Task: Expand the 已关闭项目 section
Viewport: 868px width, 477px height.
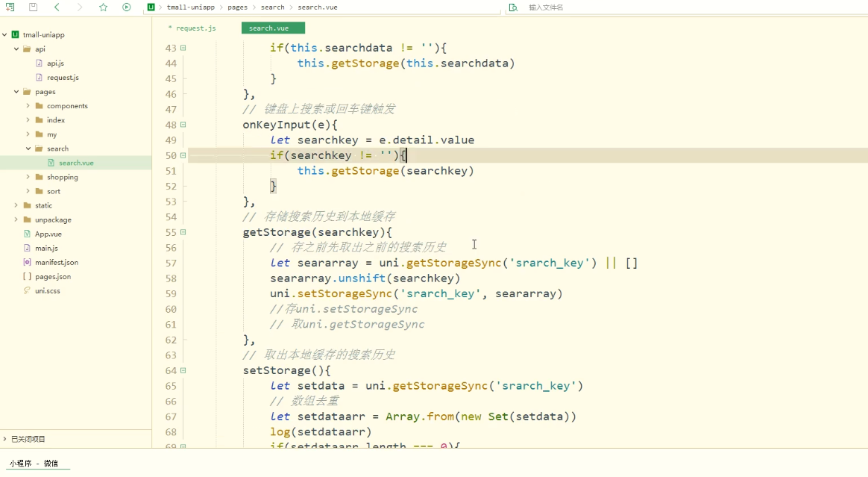Action: tap(5, 439)
